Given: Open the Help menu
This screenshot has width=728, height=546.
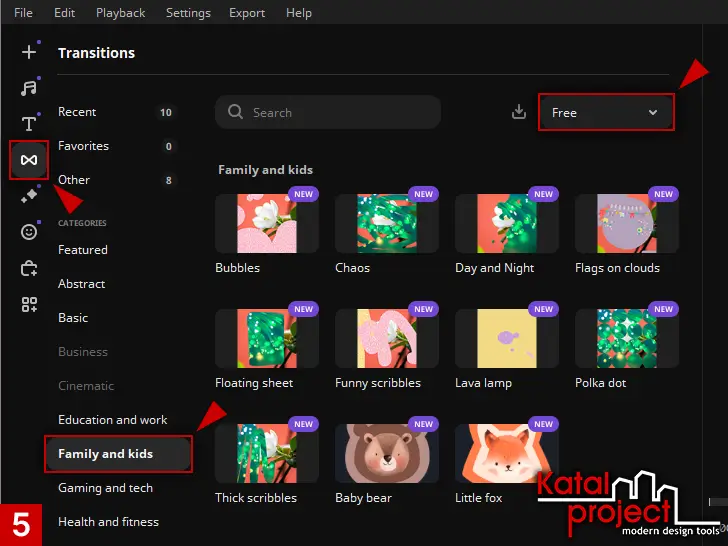Looking at the screenshot, I should (x=299, y=13).
